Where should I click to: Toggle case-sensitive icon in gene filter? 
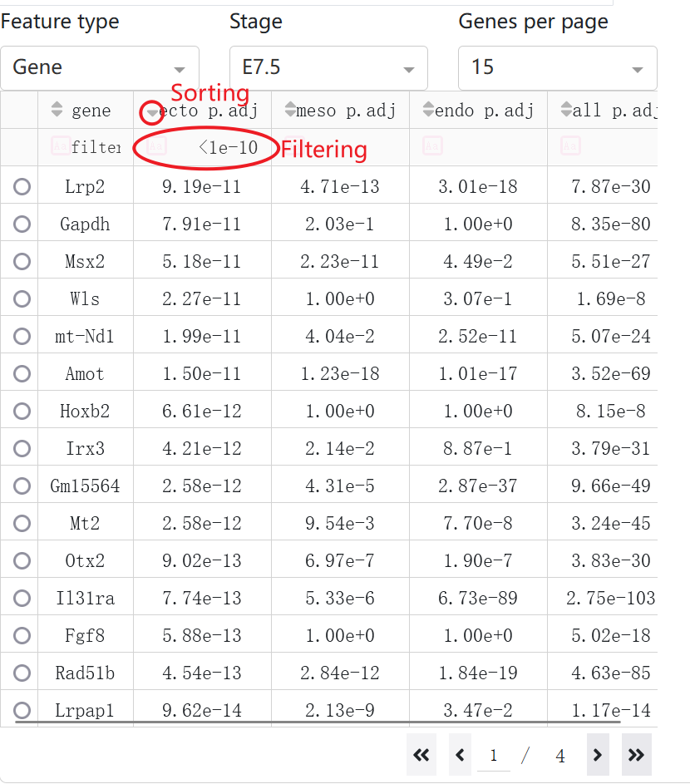coord(61,146)
